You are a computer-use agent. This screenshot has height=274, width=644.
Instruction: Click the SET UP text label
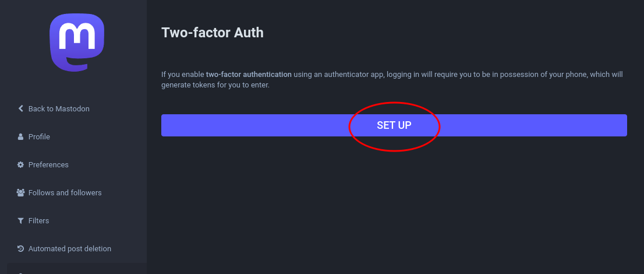(394, 125)
